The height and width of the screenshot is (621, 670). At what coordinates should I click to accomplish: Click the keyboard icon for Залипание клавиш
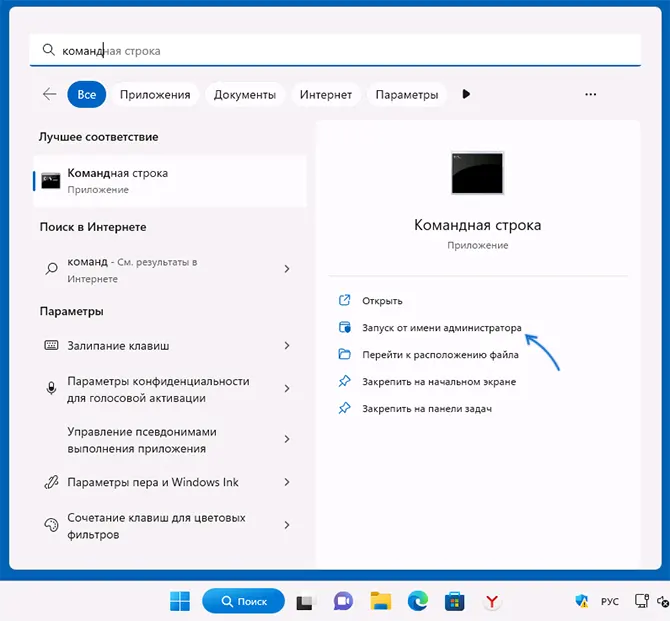click(51, 345)
